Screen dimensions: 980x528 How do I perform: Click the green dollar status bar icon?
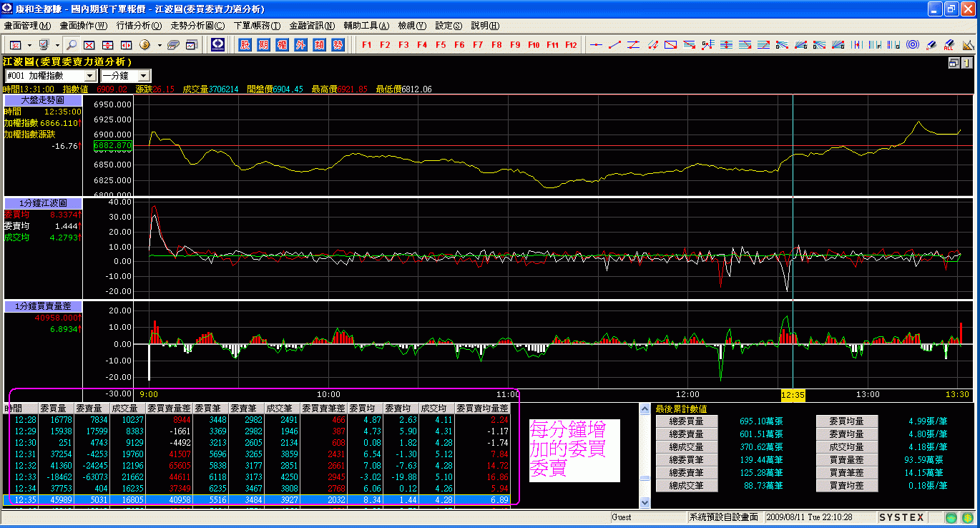coord(966,517)
